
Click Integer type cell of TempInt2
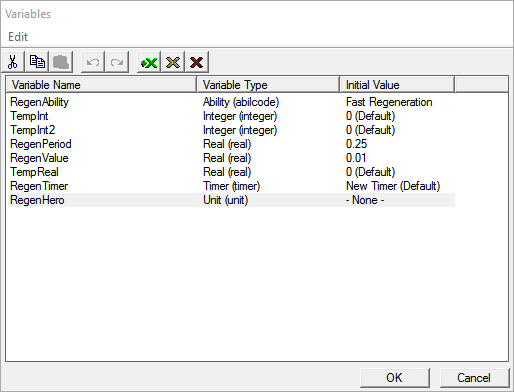(240, 130)
